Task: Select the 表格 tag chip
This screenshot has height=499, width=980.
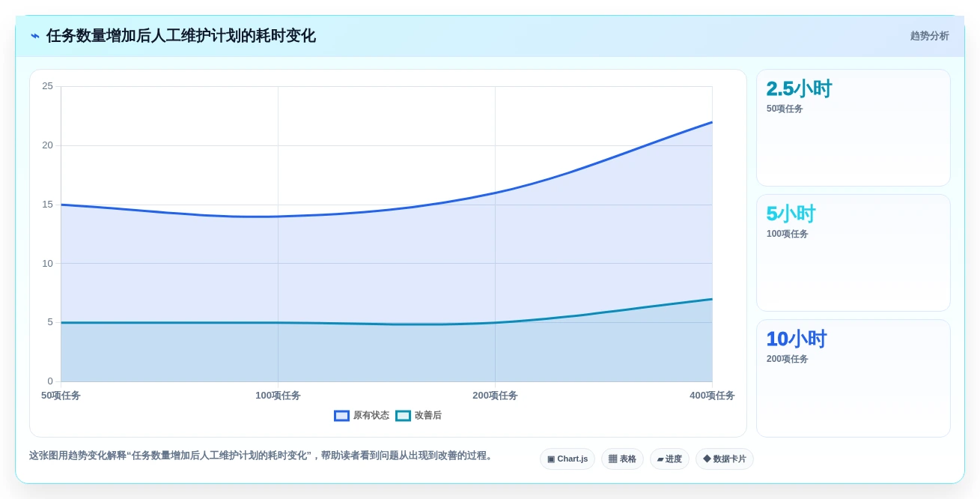Action: pyautogui.click(x=622, y=459)
